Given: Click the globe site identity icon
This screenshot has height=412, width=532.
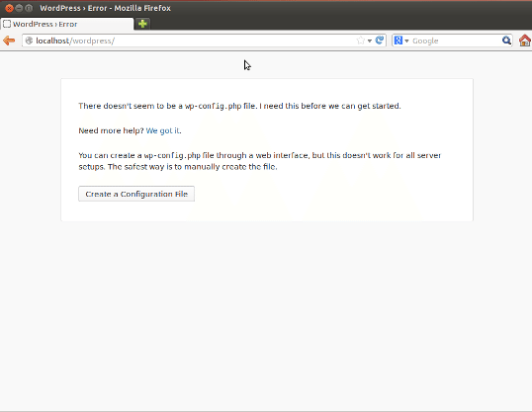Looking at the screenshot, I should click(x=30, y=41).
